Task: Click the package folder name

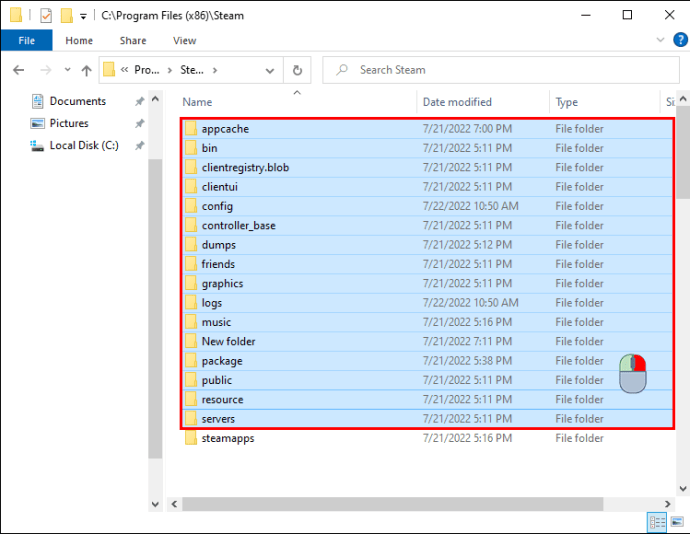Action: click(x=222, y=361)
